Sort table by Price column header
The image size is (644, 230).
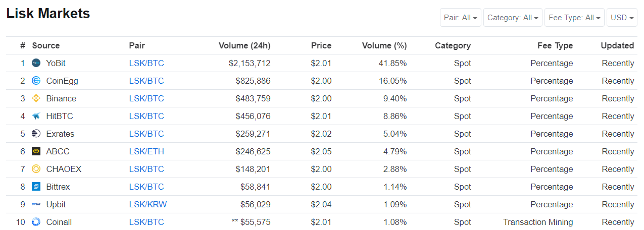321,45
